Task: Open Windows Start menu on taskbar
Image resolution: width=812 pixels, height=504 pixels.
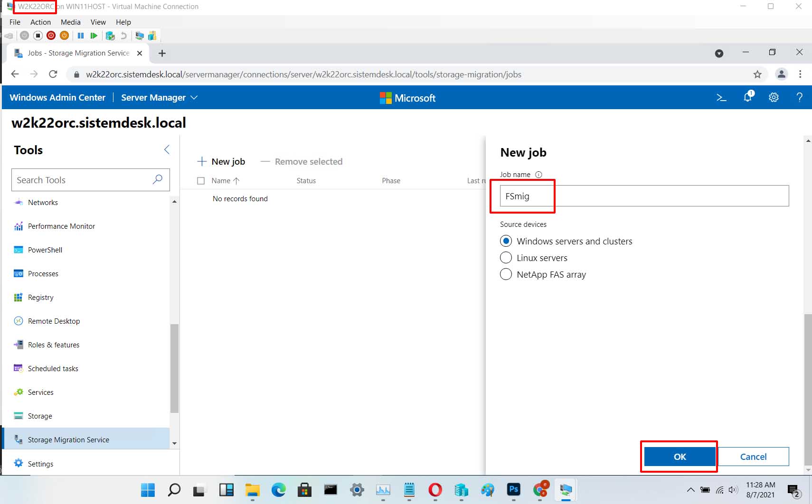Action: (148, 490)
